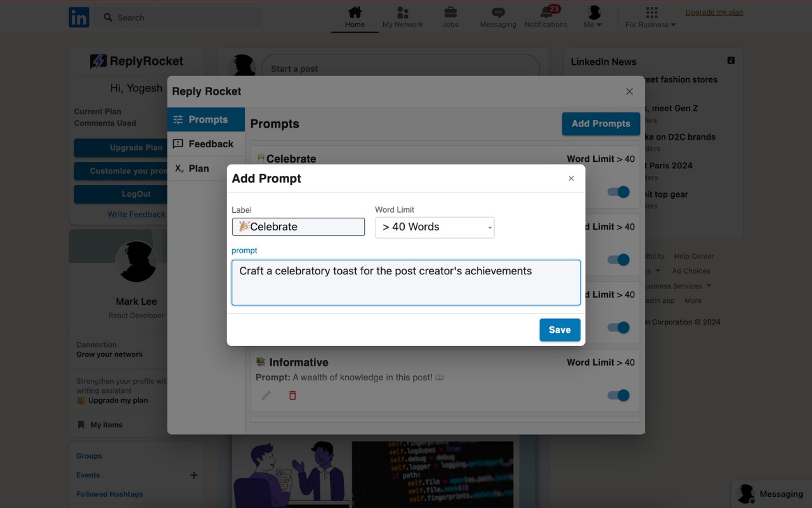This screenshot has width=812, height=508.
Task: Click the LogOut button
Action: coord(121,194)
